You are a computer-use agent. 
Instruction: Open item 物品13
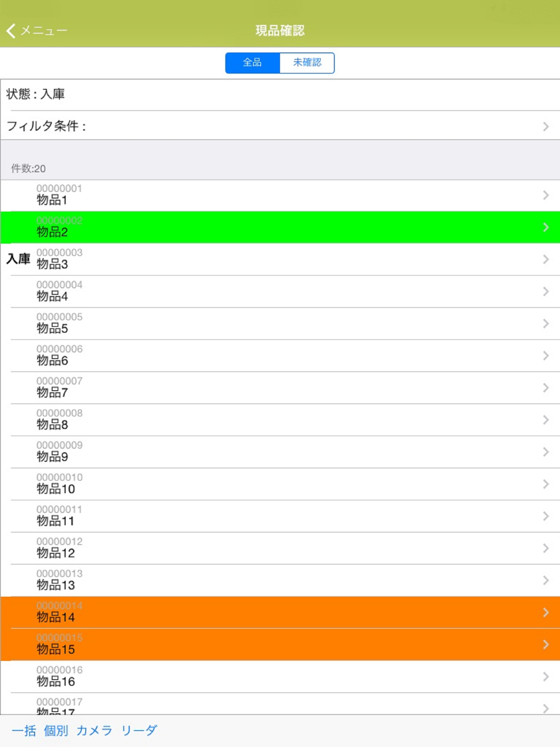(x=280, y=580)
